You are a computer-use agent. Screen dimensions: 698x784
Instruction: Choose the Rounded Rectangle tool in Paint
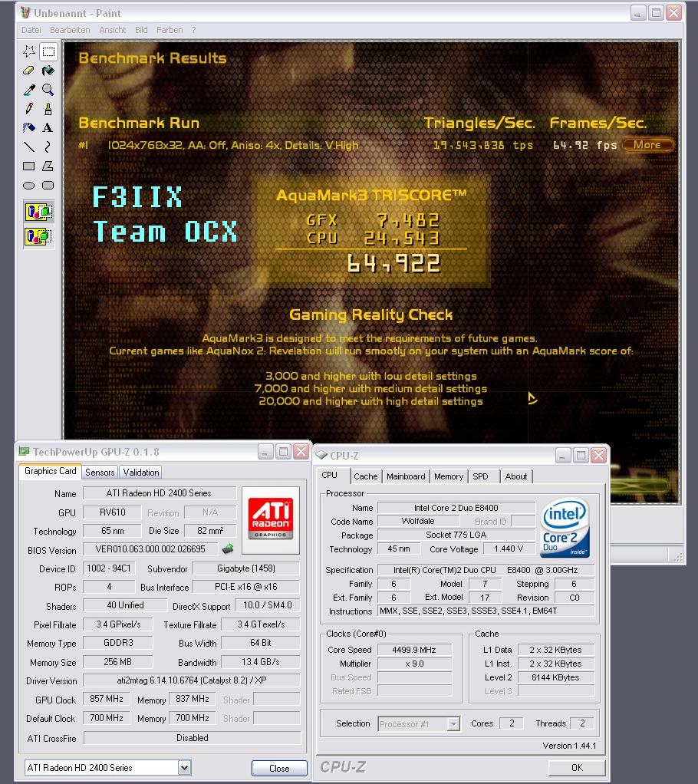tap(48, 186)
